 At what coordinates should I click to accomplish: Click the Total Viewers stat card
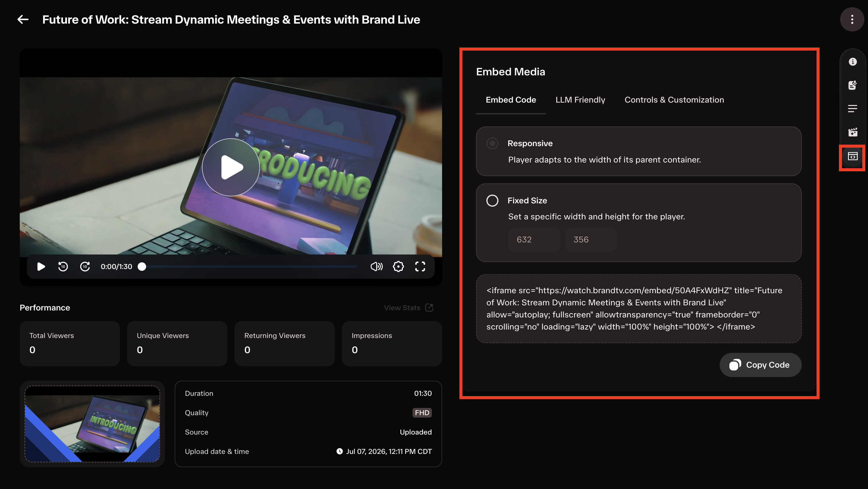pyautogui.click(x=70, y=343)
